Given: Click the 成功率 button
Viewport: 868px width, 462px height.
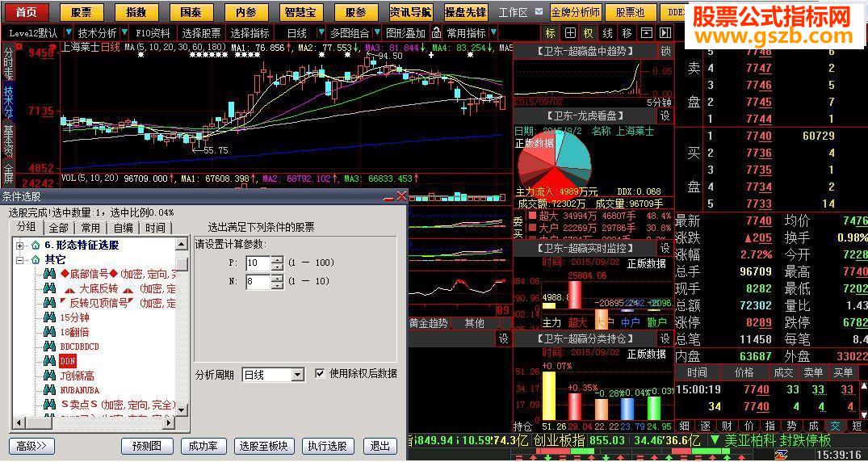Looking at the screenshot, I should (x=203, y=446).
